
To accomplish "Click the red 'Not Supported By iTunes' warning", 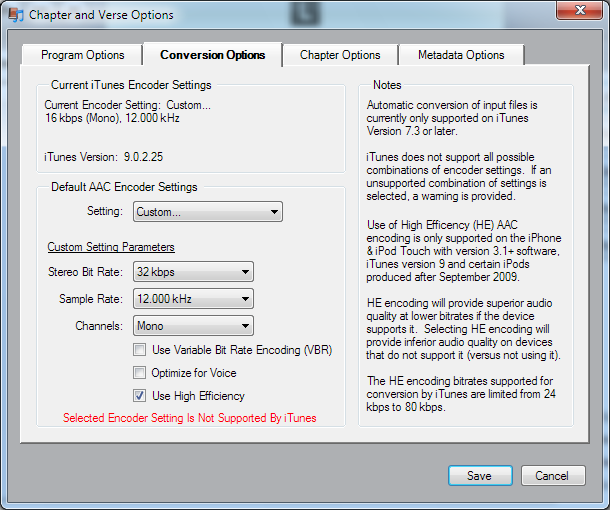I will (190, 418).
